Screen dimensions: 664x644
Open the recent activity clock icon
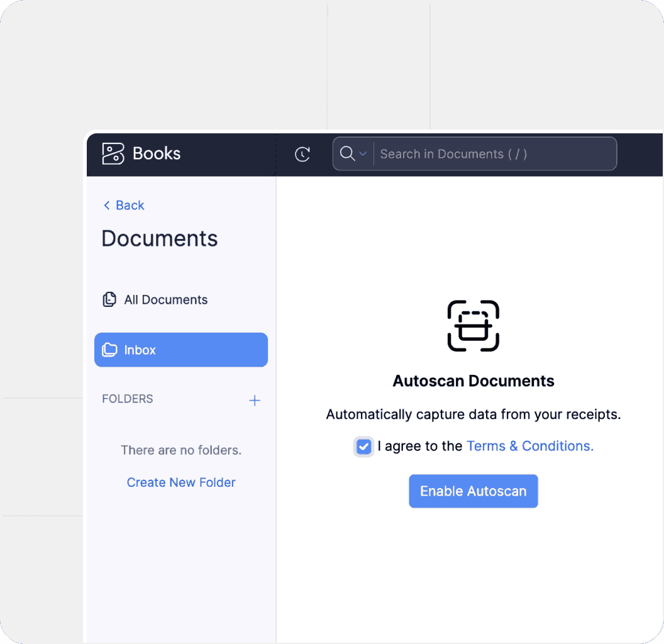(302, 154)
